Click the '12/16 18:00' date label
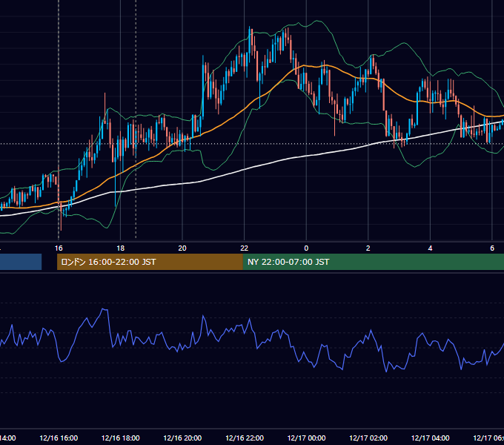This screenshot has width=504, height=445. pyautogui.click(x=121, y=438)
